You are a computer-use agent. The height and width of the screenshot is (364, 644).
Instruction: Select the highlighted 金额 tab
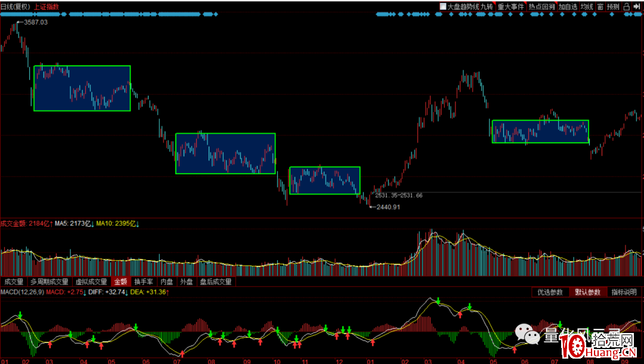[120, 282]
